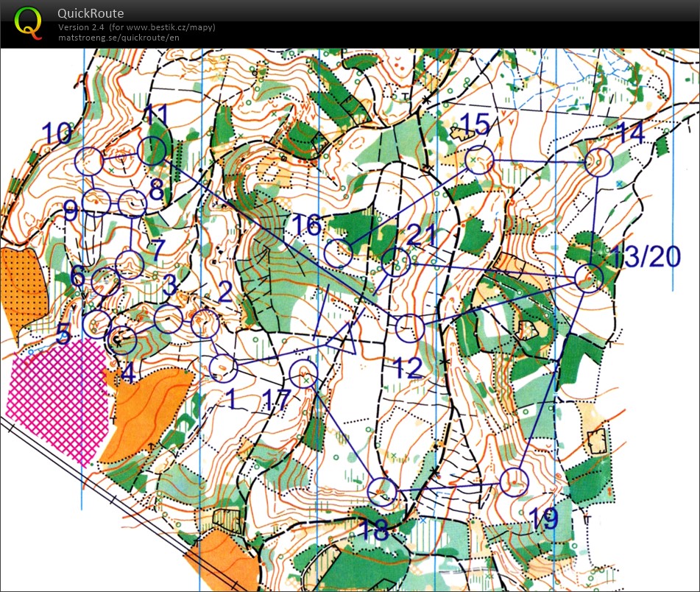Click the circle marking control 18
Viewport: 700px width, 592px height.
[x=382, y=491]
